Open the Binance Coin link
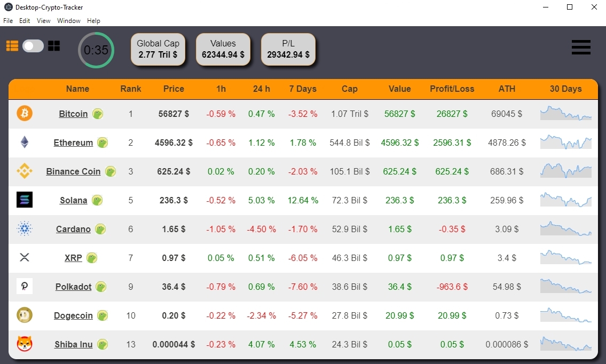The height and width of the screenshot is (364, 606). pos(73,171)
